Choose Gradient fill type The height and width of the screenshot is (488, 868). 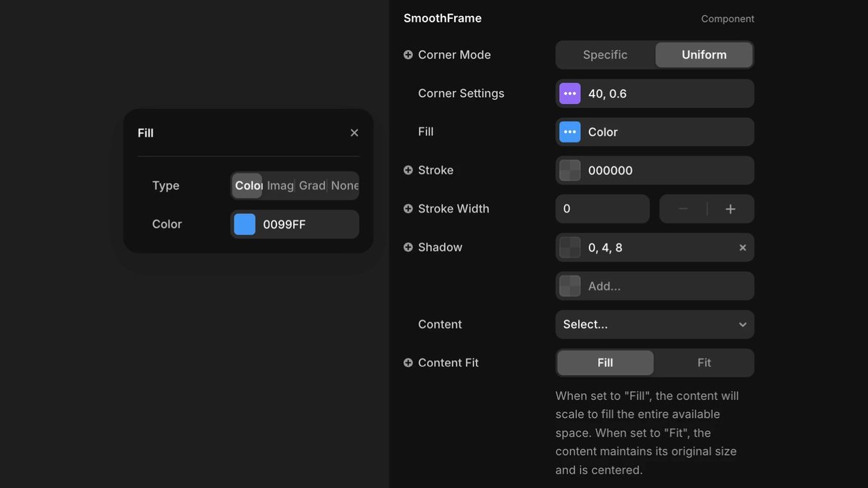(x=312, y=186)
